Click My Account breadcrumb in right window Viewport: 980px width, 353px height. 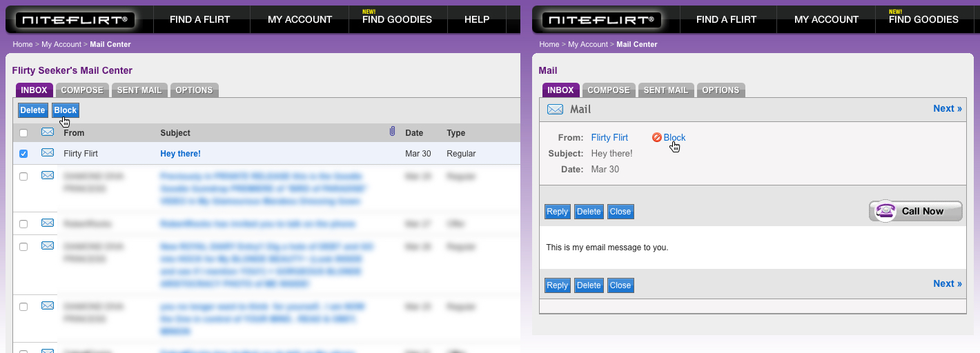point(588,44)
